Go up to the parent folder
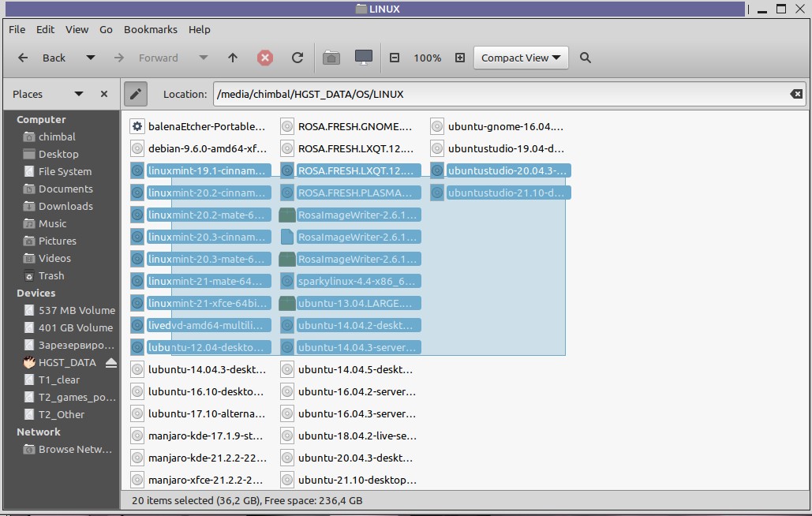The height and width of the screenshot is (516, 812). 233,58
